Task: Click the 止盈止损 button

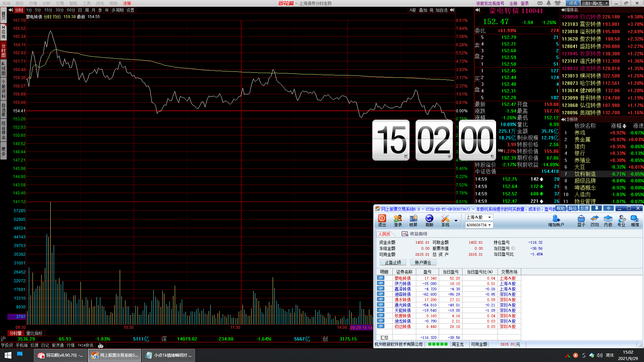Action: tap(393, 262)
